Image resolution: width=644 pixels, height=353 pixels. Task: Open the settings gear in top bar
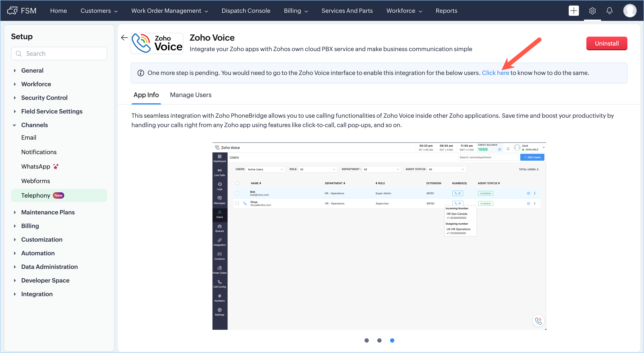click(592, 11)
